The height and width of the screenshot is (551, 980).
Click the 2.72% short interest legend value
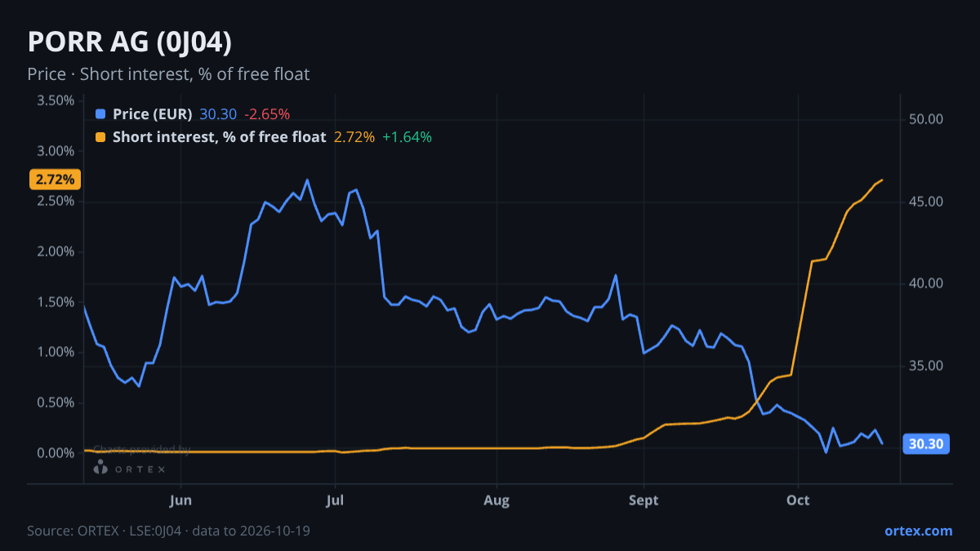[354, 137]
